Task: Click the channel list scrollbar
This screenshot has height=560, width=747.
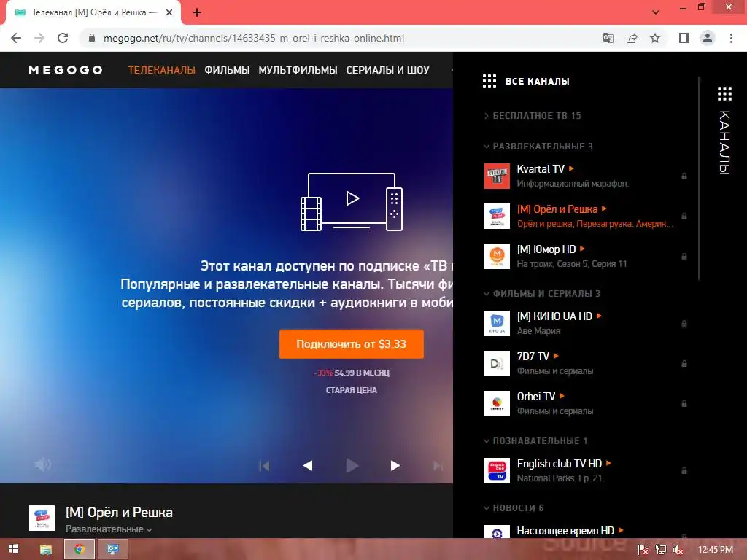Action: click(x=699, y=179)
